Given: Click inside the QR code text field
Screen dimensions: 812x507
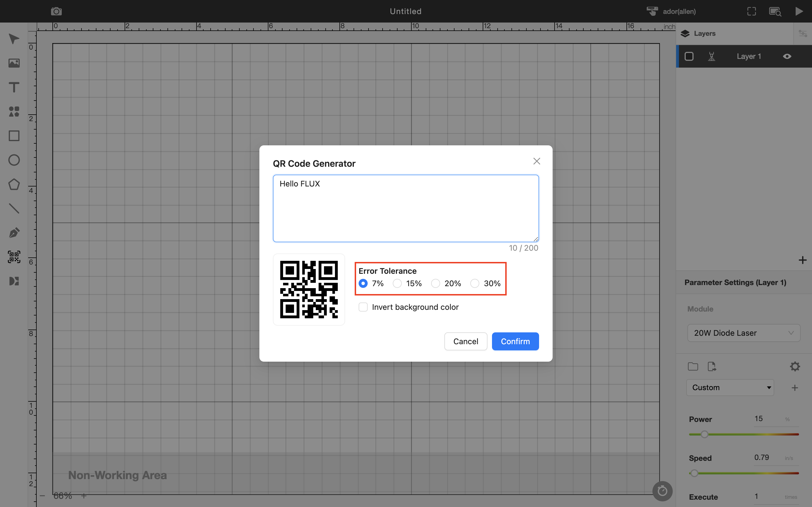Looking at the screenshot, I should [x=405, y=208].
